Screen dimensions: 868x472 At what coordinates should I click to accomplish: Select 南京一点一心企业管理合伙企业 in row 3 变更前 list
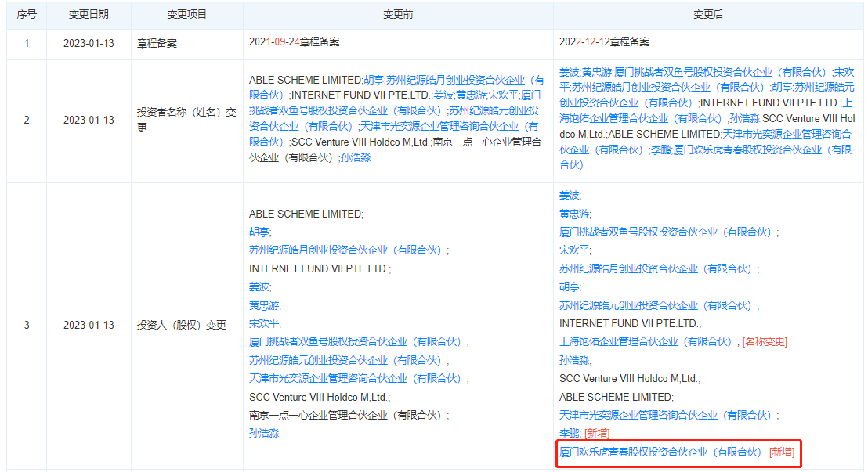pos(345,415)
